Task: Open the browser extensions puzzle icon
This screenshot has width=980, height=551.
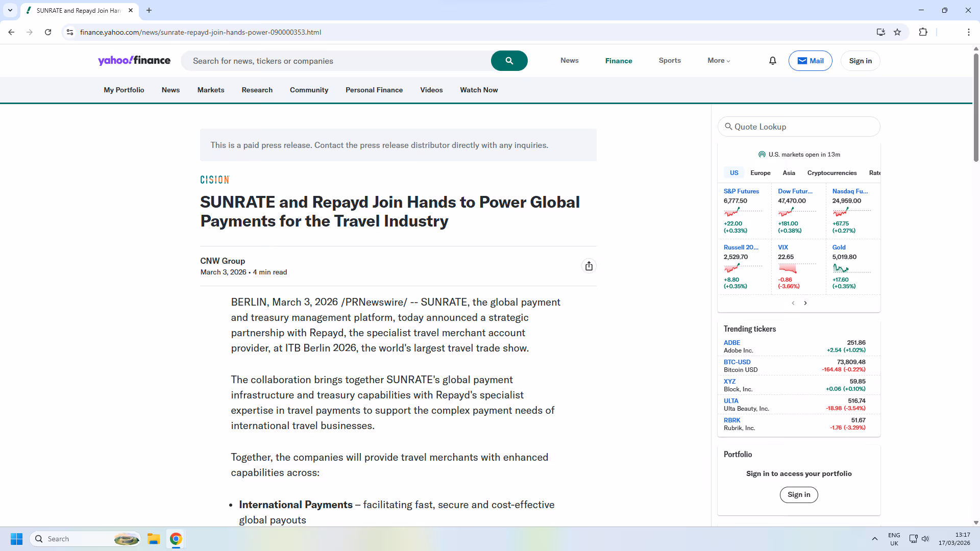Action: tap(923, 32)
